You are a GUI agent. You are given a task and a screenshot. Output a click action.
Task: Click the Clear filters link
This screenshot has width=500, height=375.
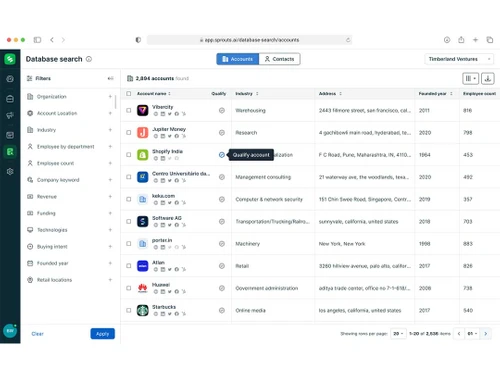37,334
